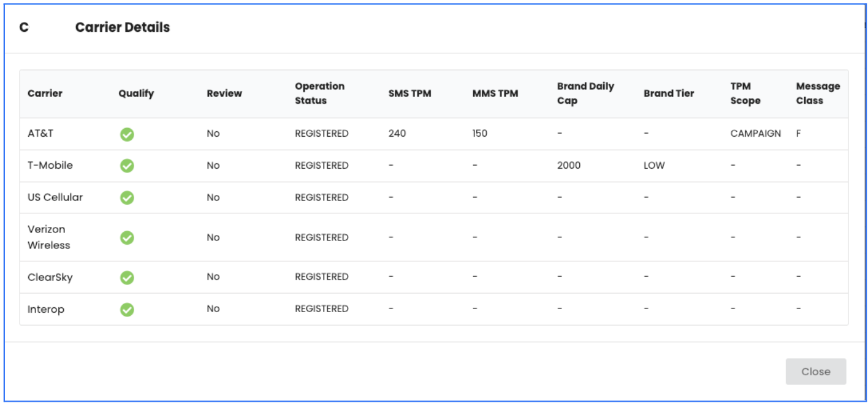Close the Carrier Details dialog
The height and width of the screenshot is (406, 868).
(x=816, y=371)
